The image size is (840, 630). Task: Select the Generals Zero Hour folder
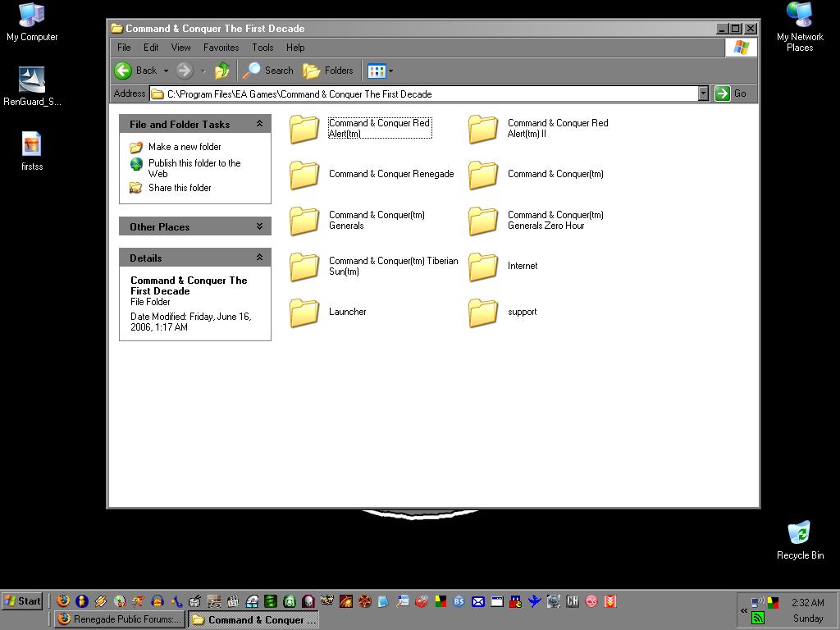(x=483, y=220)
